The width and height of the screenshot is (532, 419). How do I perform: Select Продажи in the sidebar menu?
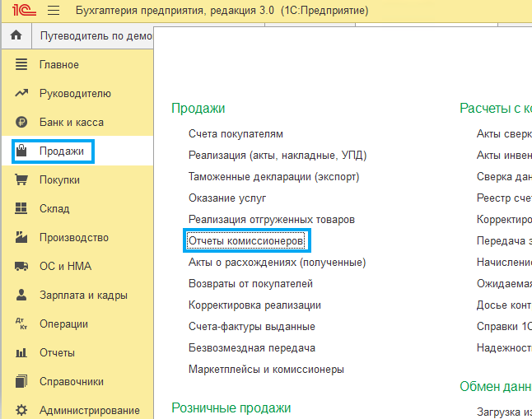(61, 151)
